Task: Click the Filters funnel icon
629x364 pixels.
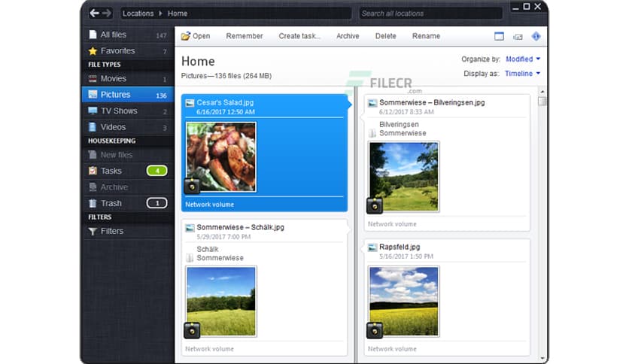Action: tap(93, 232)
